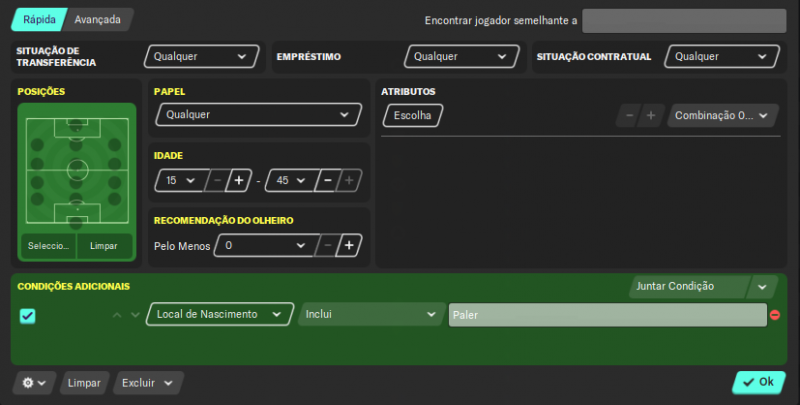Screen dimensions: 800x405
Task: Decrease scout recommendation with minus button
Action: (327, 246)
